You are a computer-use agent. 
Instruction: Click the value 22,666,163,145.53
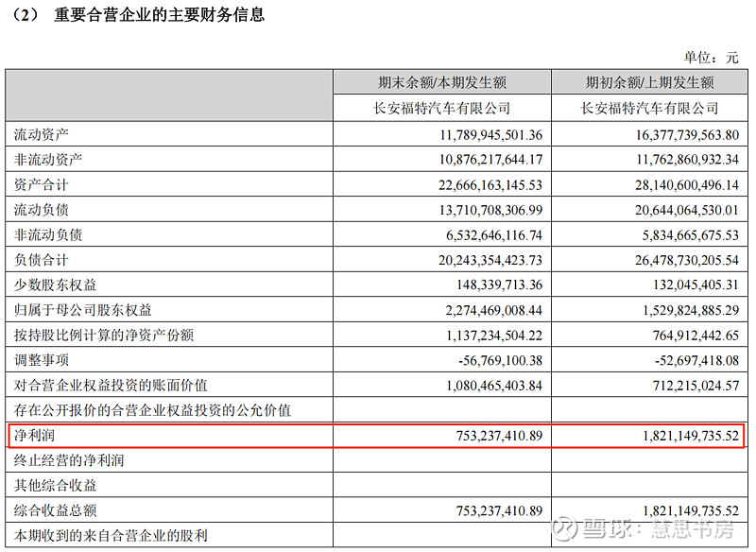tap(490, 185)
